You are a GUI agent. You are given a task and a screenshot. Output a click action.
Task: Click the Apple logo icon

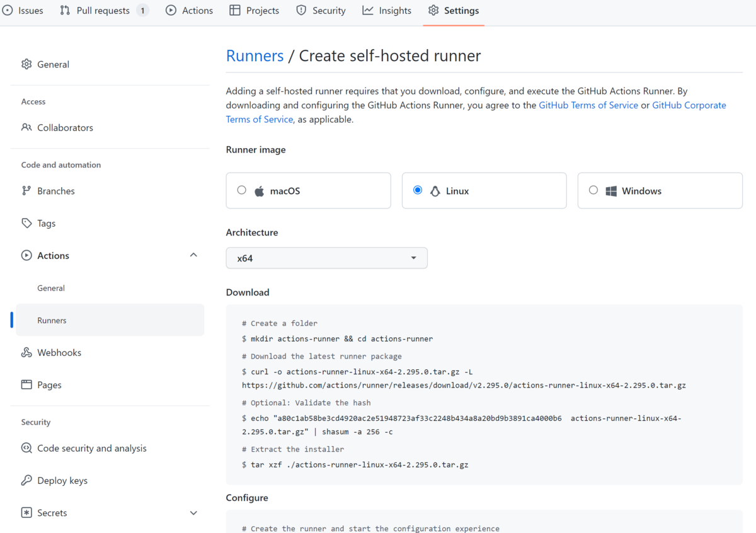(x=259, y=191)
